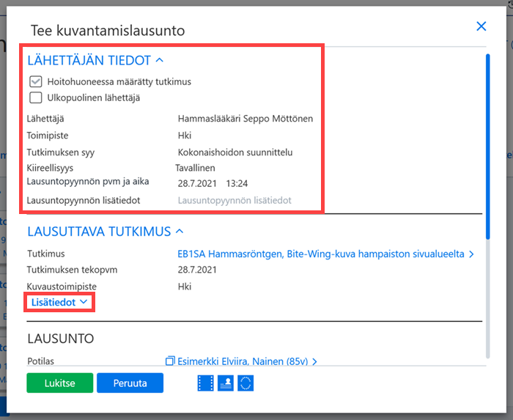Click the film strip icon button
Viewport: 513px width, 420px height.
205,383
